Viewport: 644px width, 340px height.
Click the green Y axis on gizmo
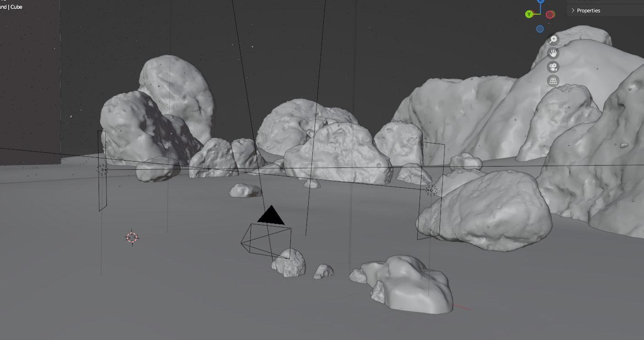tap(529, 14)
